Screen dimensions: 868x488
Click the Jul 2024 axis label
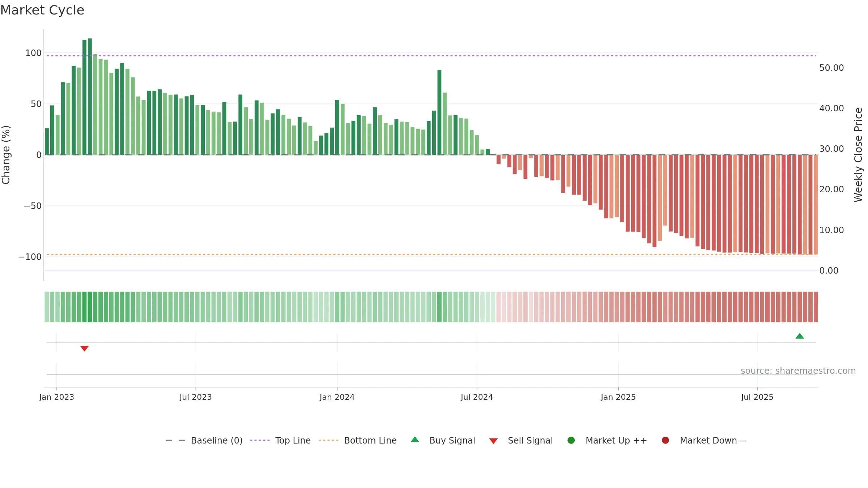click(x=477, y=397)
